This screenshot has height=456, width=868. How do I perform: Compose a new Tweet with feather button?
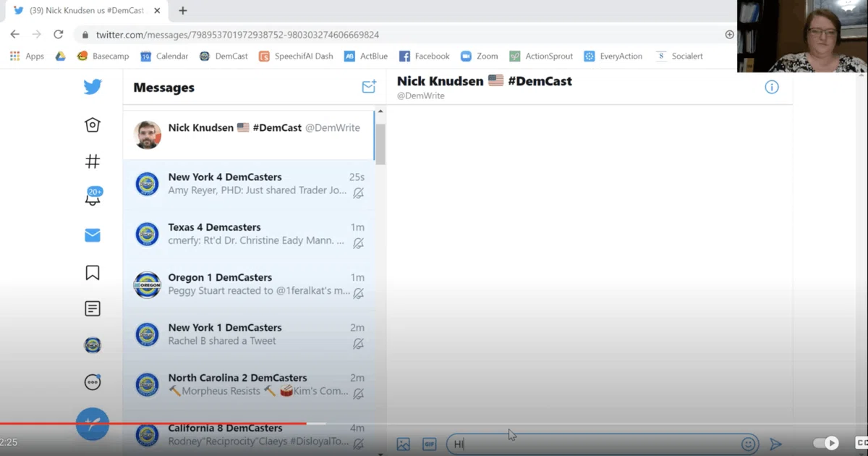[93, 424]
